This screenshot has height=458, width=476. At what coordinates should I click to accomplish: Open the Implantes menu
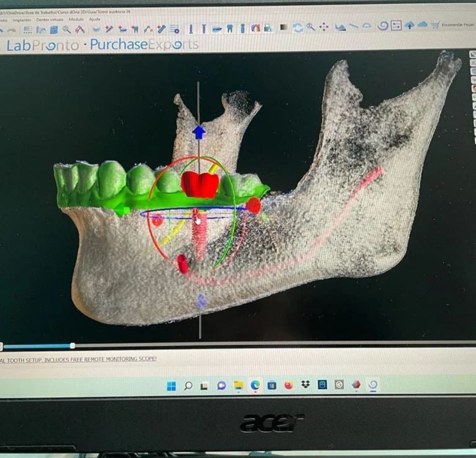coord(22,20)
